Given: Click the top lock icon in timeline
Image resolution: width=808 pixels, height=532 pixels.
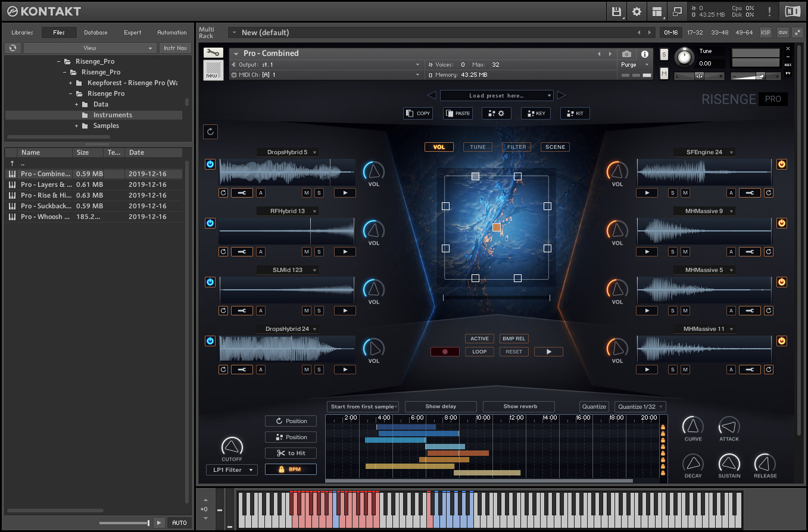Looking at the screenshot, I should tap(663, 427).
